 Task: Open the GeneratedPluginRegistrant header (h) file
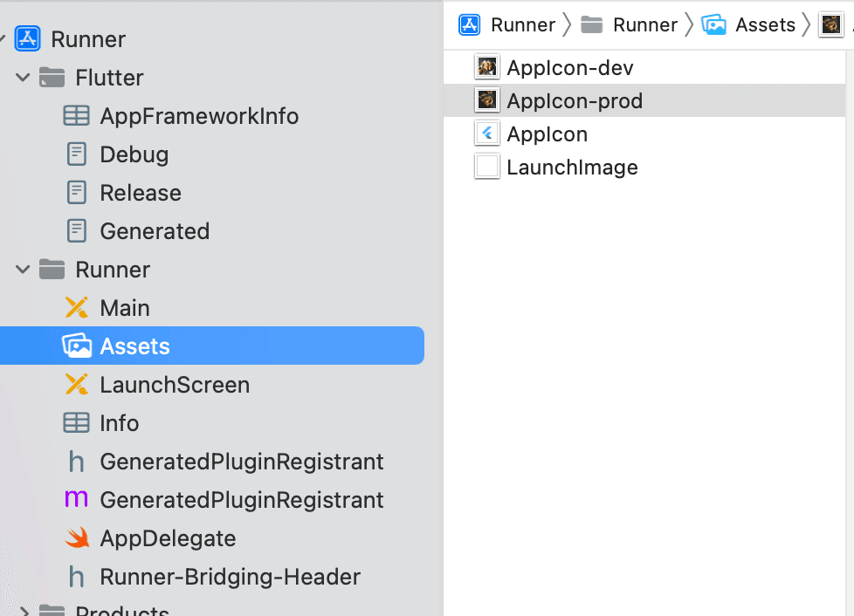tap(241, 462)
